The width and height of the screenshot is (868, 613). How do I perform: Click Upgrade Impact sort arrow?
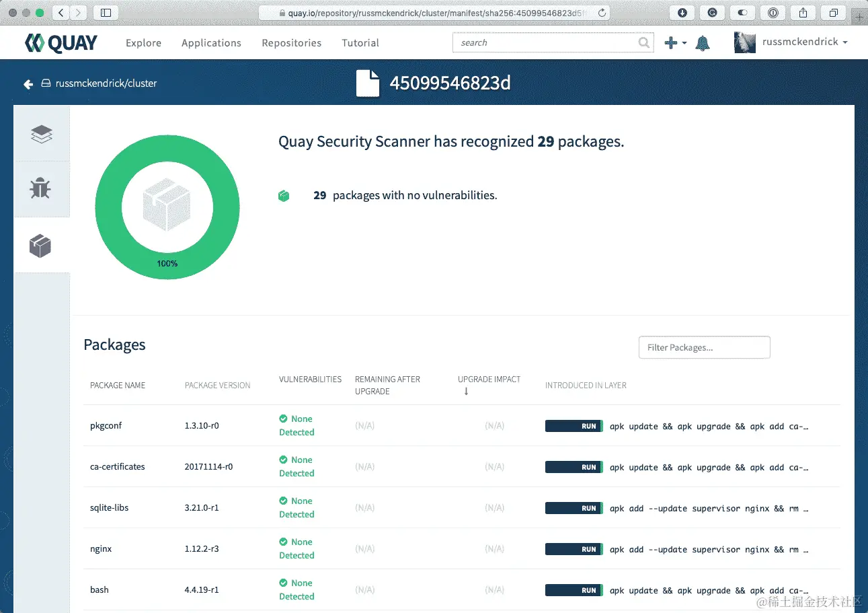coord(466,392)
